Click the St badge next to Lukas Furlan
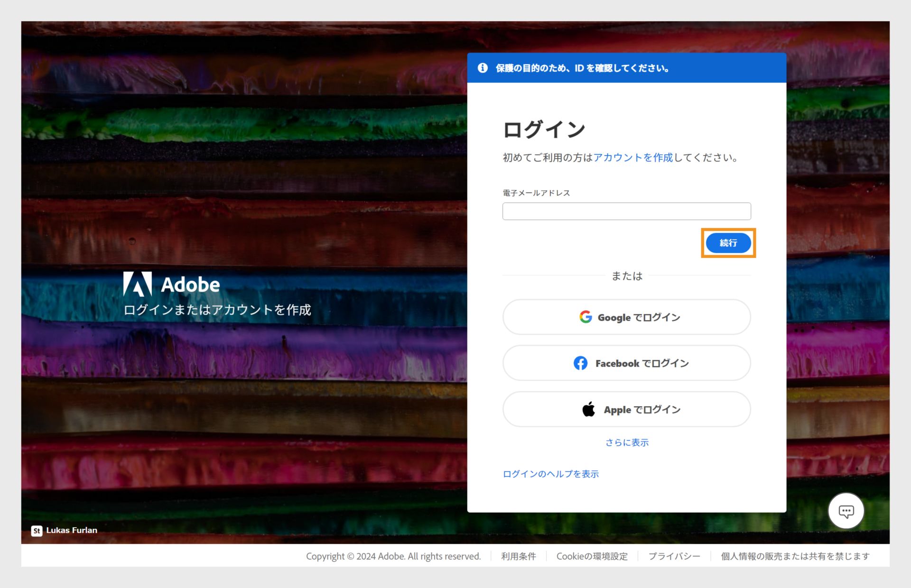Screen dimensions: 911x588 [37, 530]
